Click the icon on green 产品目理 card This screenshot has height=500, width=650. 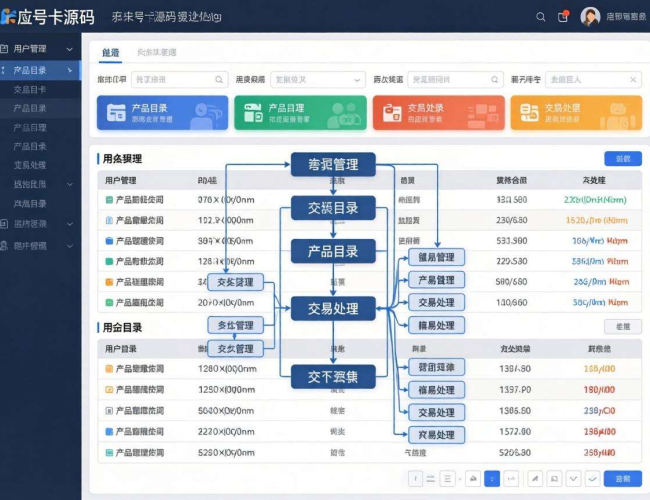pyautogui.click(x=253, y=112)
